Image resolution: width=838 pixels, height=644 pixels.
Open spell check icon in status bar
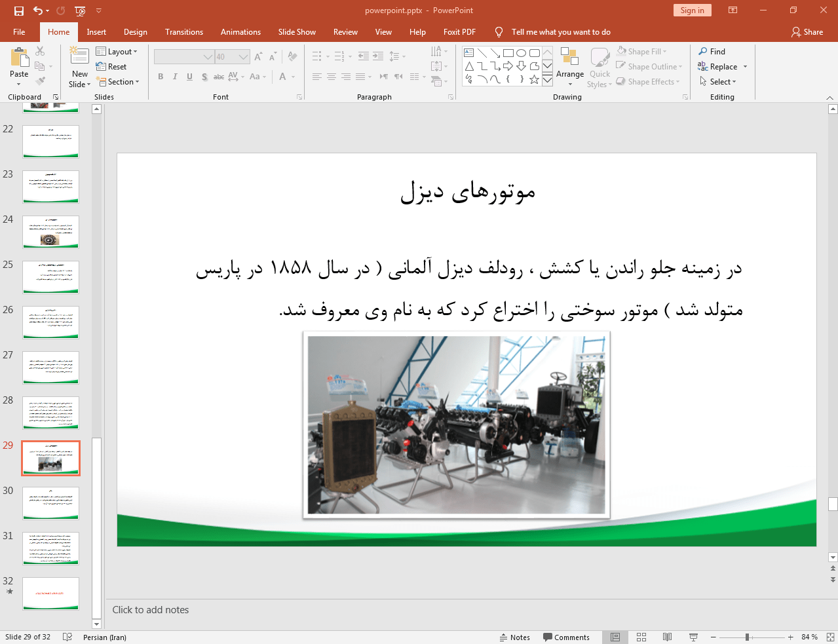pos(67,637)
